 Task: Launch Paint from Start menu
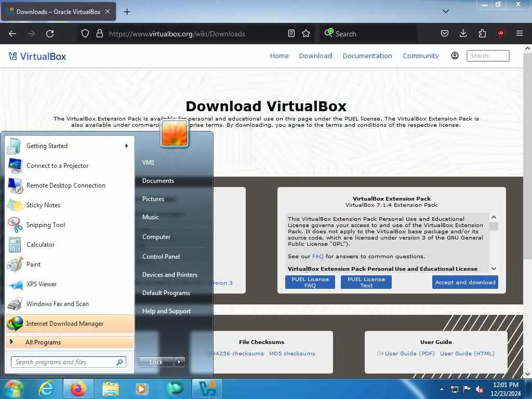(x=70, y=264)
